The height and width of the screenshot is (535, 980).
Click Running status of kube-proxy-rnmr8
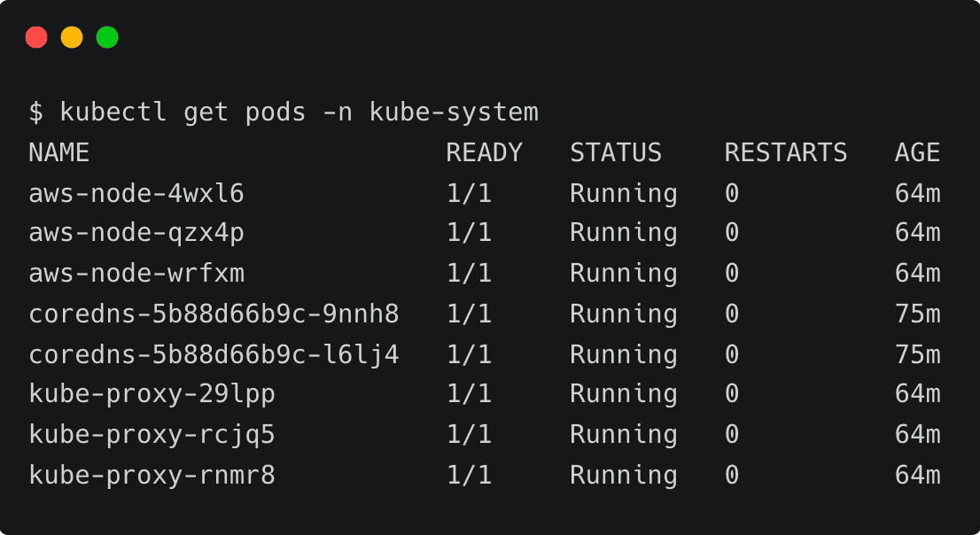[623, 476]
